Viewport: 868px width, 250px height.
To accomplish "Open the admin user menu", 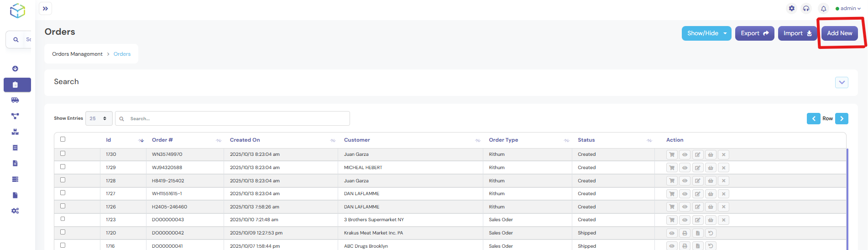I will [847, 9].
